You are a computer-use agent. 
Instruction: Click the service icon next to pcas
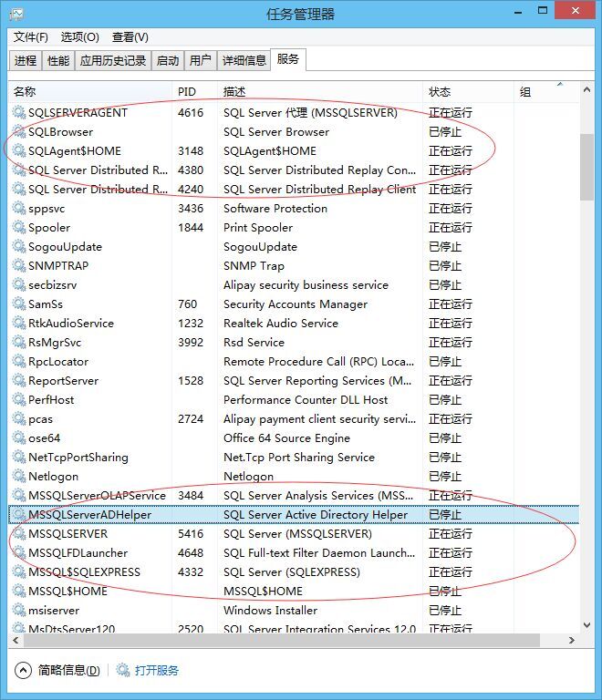(x=19, y=419)
